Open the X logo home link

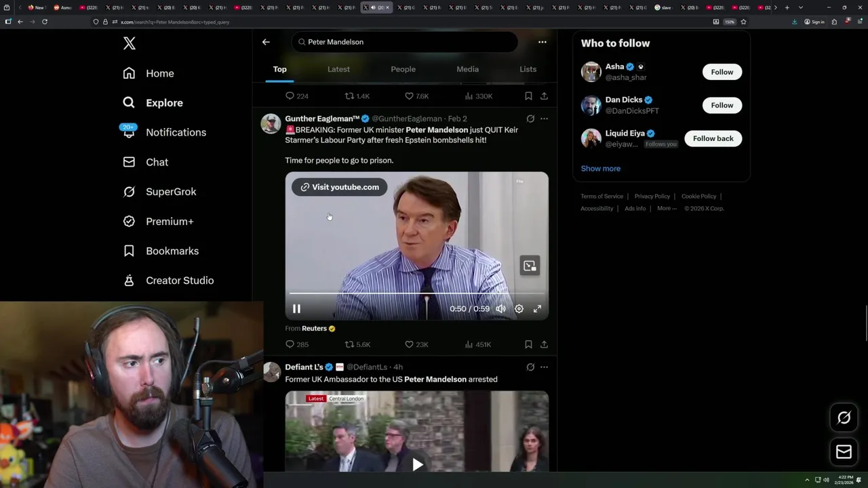click(130, 43)
